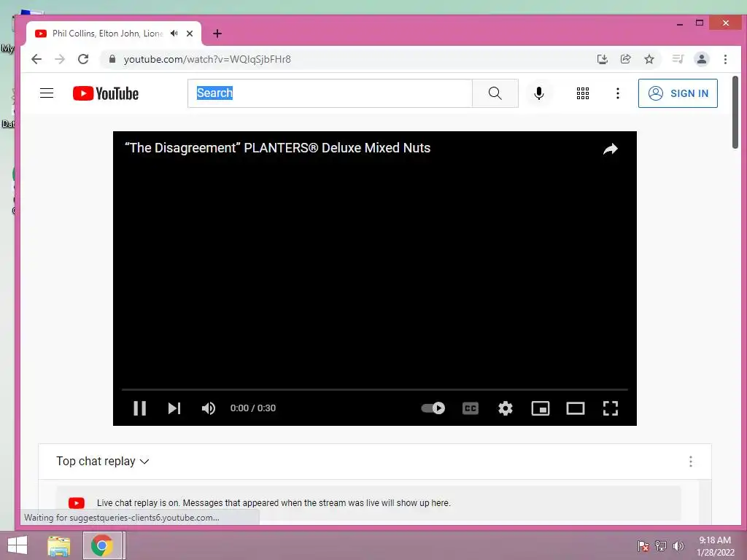The width and height of the screenshot is (747, 560).
Task: Open the Chrome three-dot menu
Action: click(726, 59)
